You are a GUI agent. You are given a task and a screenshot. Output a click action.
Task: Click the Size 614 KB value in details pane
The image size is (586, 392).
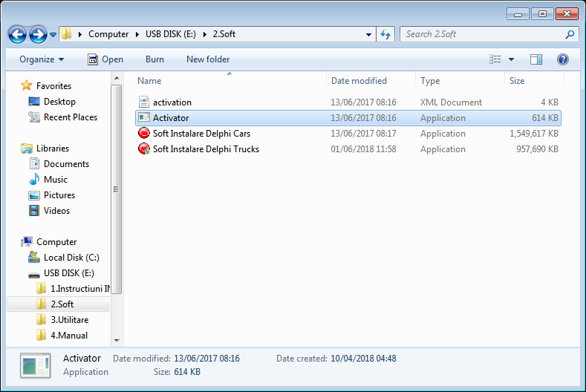click(187, 372)
